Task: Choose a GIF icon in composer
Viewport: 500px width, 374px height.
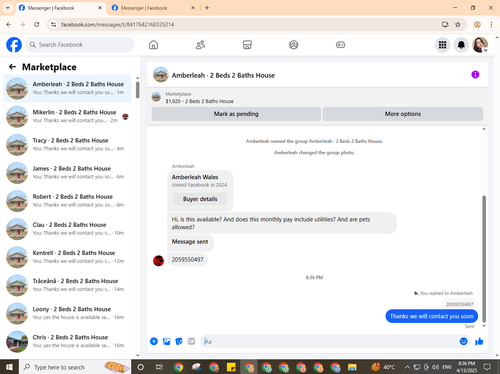Action: click(191, 341)
